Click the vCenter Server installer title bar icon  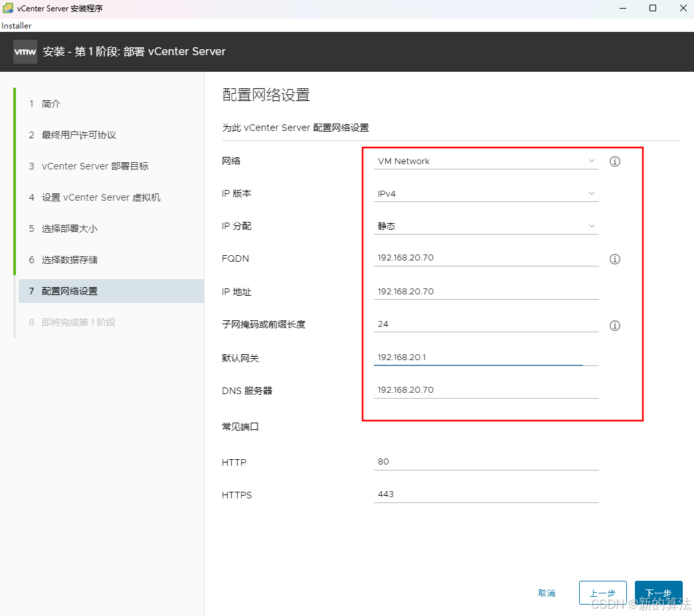pos(7,8)
